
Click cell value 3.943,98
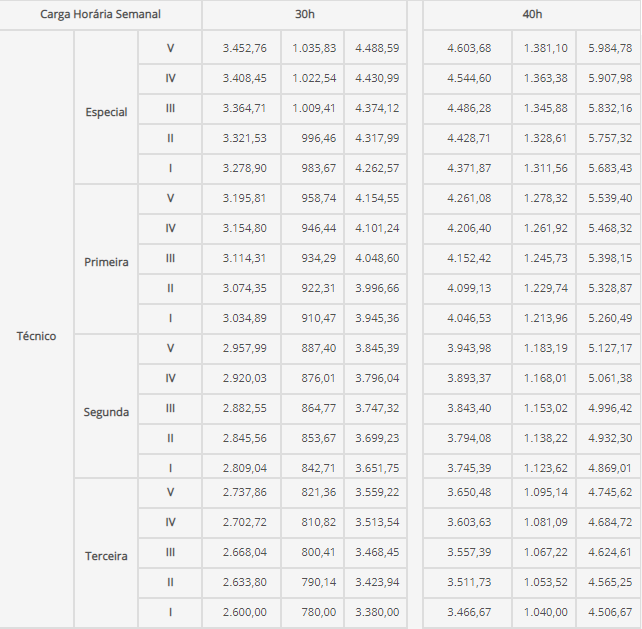469,348
